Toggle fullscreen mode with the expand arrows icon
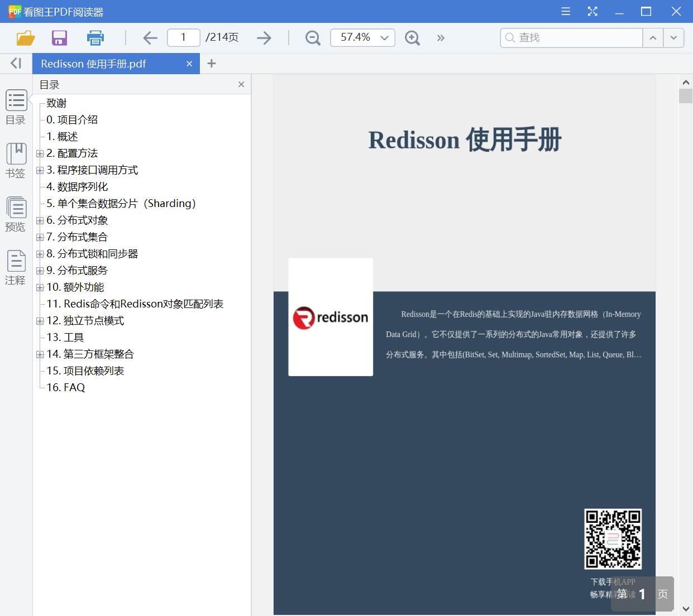This screenshot has height=616, width=693. (592, 11)
